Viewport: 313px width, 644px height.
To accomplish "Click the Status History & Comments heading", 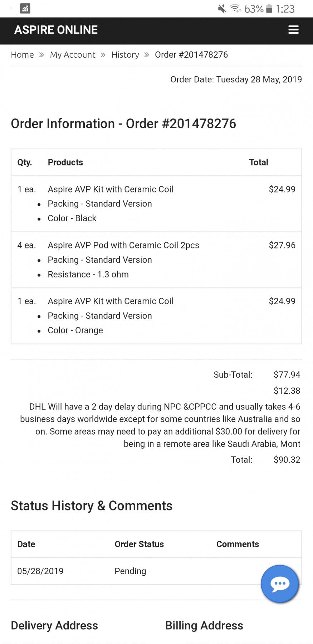I will (92, 506).
